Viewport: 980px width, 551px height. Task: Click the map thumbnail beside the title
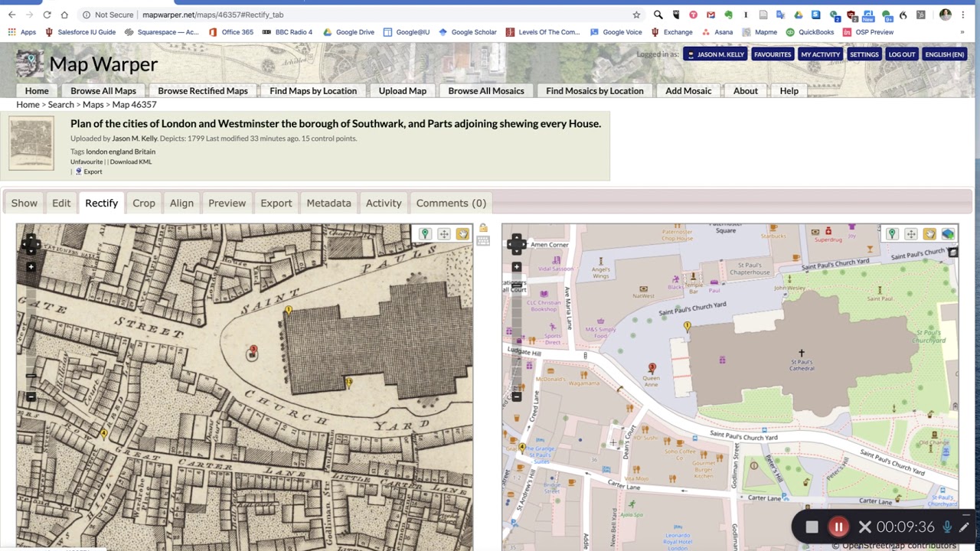click(31, 143)
